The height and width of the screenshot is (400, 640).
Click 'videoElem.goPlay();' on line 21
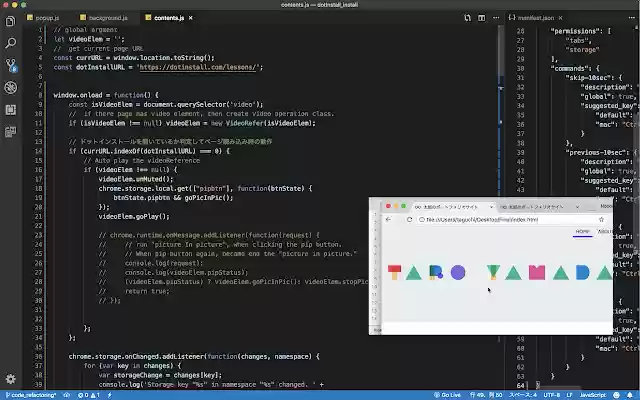pyautogui.click(x=134, y=216)
